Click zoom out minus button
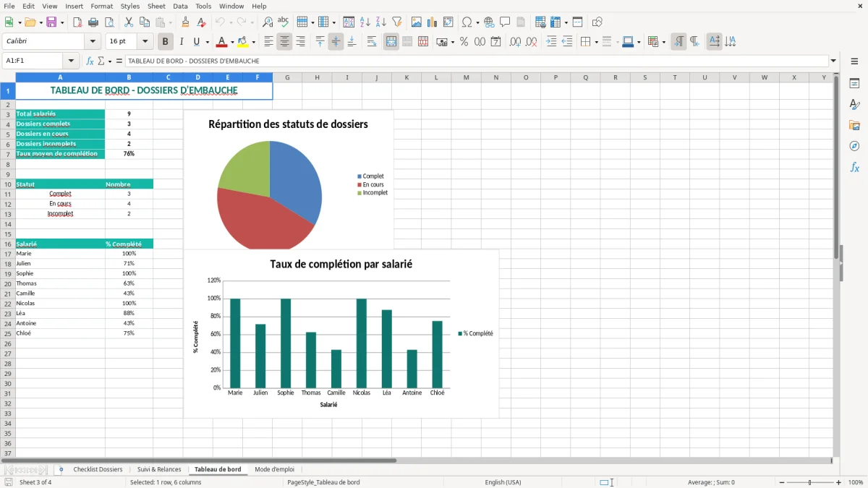Viewport: 868px width, 488px height. [x=780, y=482]
